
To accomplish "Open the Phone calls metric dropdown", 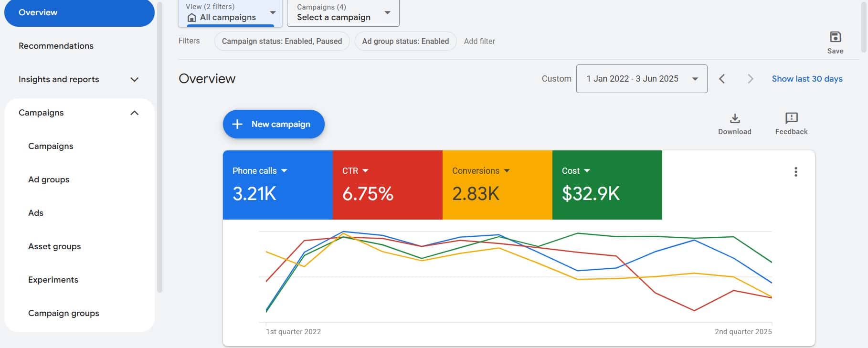I will pos(284,171).
